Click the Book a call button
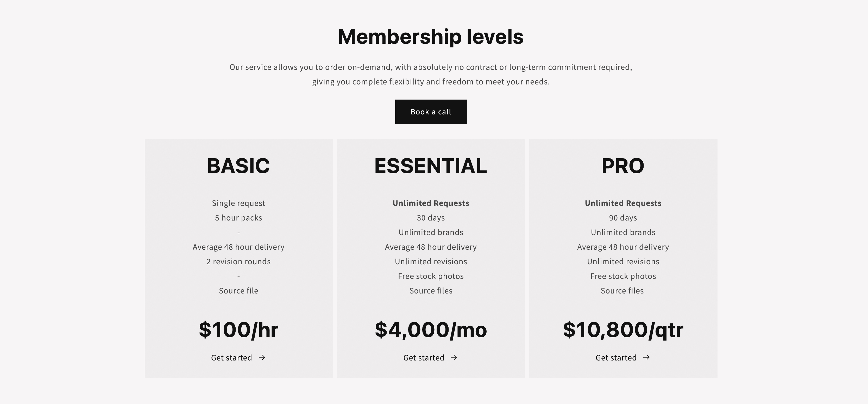 click(x=431, y=112)
